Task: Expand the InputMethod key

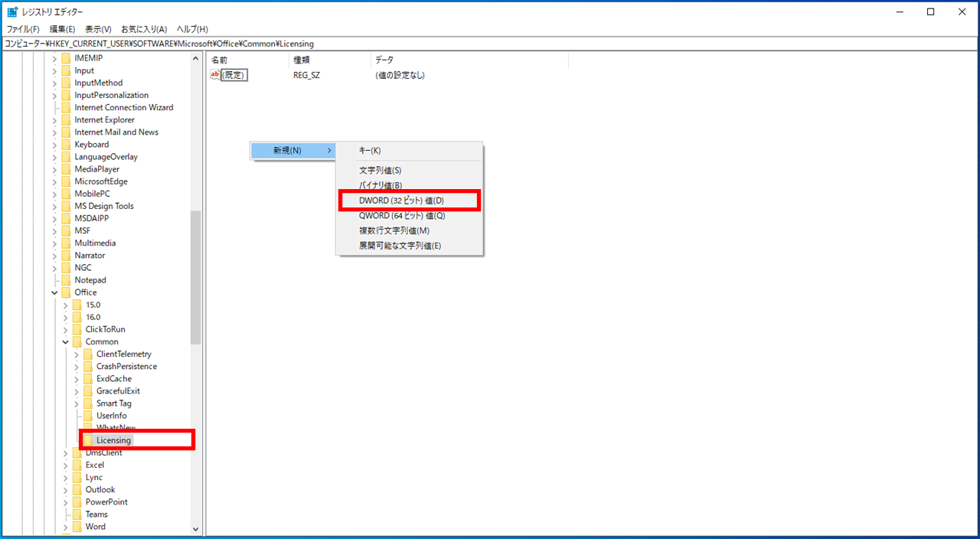Action: [x=54, y=83]
